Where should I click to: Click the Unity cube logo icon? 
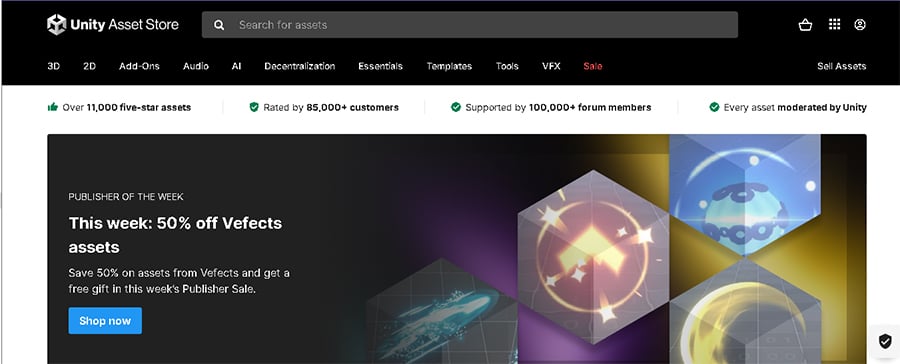[56, 25]
